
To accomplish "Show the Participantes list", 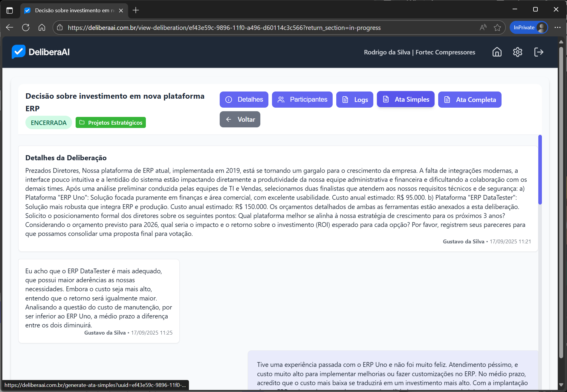I will coord(302,100).
